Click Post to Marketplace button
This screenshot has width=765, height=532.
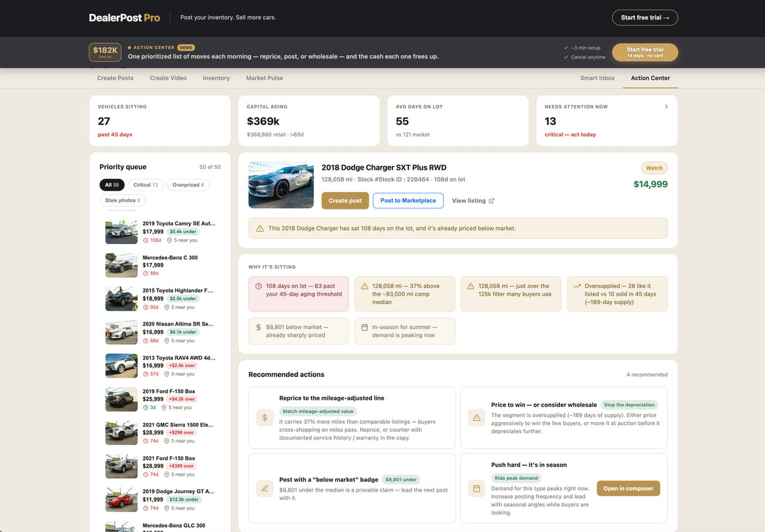click(408, 200)
